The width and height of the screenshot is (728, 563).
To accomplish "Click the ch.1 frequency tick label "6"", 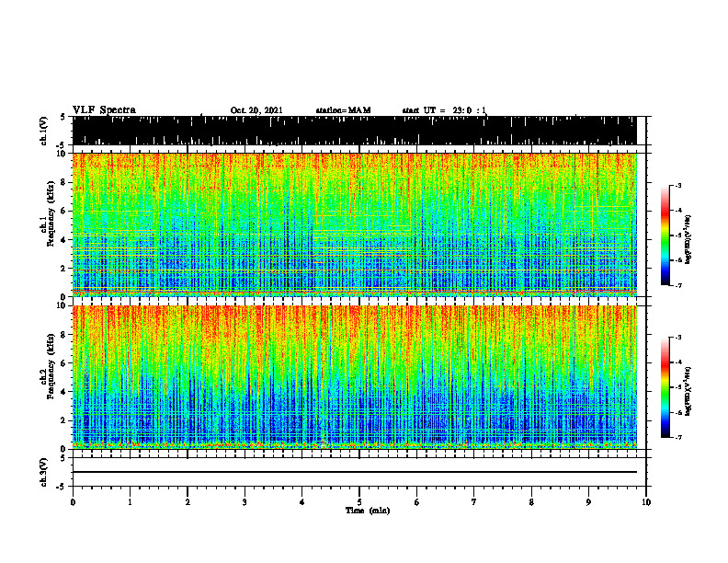I will (x=63, y=211).
